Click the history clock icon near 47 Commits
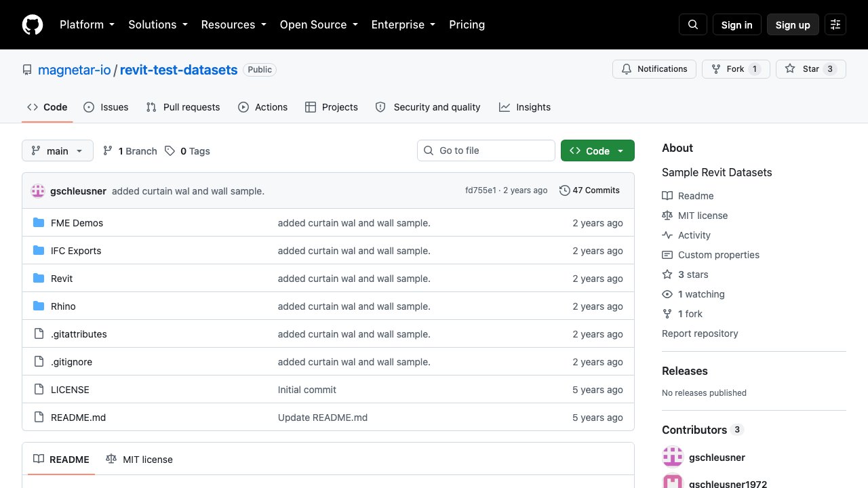Viewport: 868px width, 488px height. click(564, 190)
